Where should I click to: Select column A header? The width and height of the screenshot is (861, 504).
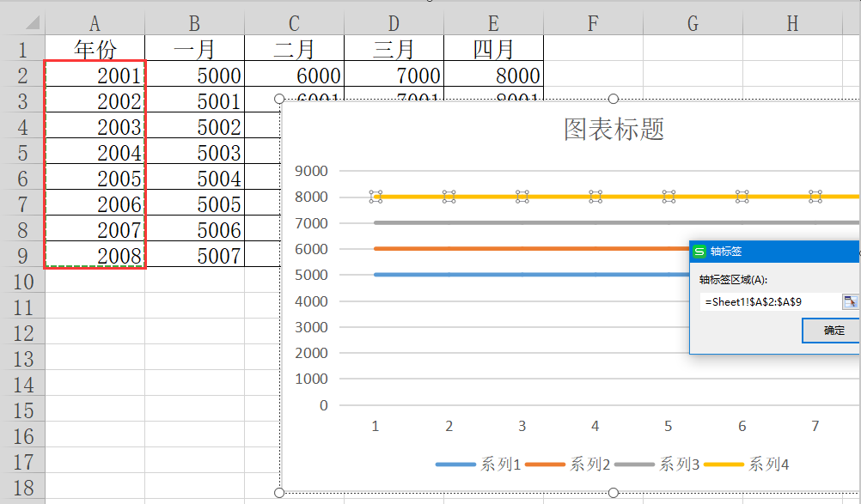tap(95, 23)
